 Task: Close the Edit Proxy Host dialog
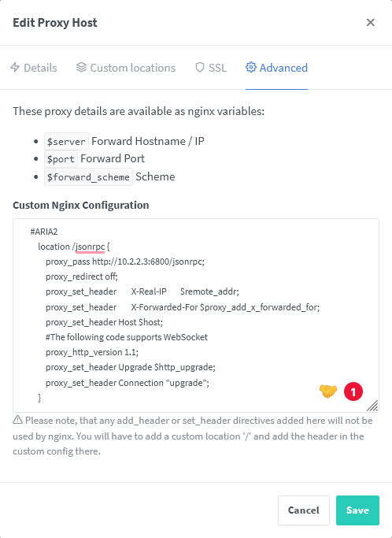pyautogui.click(x=371, y=23)
